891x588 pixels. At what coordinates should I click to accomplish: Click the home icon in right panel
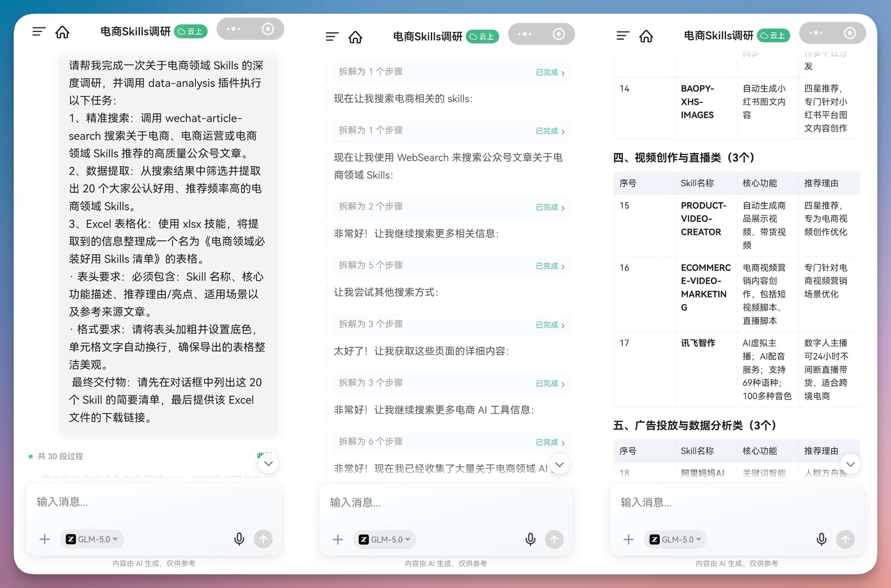pos(646,36)
